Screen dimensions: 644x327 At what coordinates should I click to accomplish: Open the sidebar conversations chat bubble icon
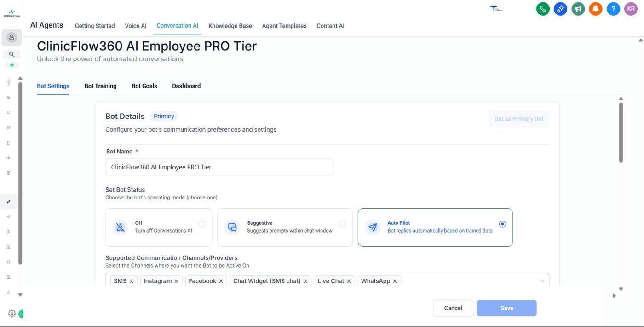click(8, 112)
